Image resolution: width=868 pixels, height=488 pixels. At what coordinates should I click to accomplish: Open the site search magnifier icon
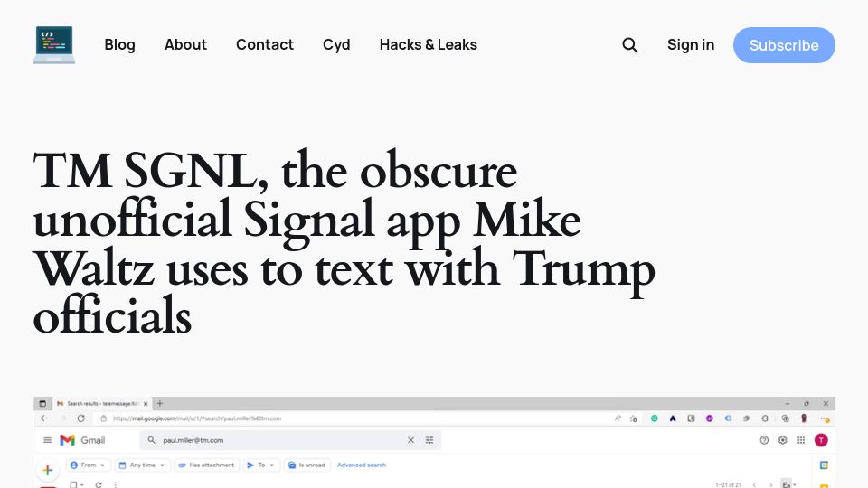pos(629,45)
